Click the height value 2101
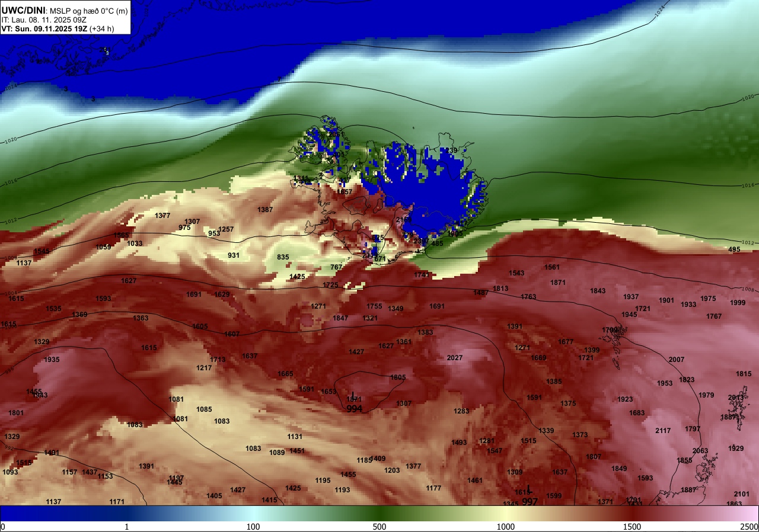 [742, 494]
